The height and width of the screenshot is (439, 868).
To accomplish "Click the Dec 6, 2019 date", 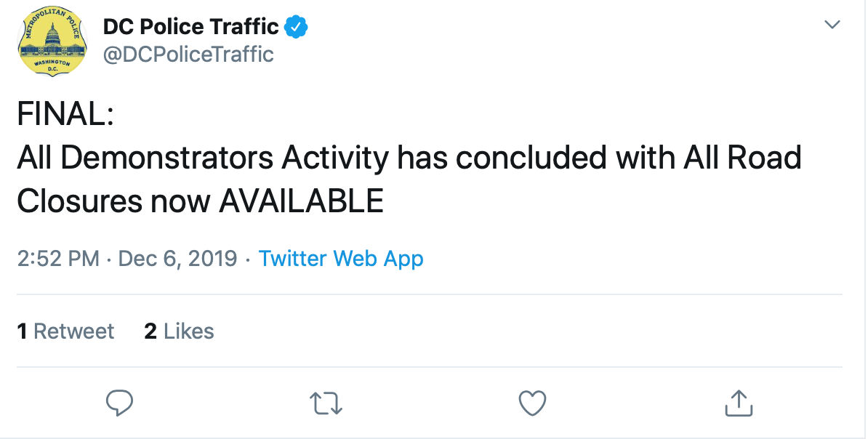I will coord(177,259).
